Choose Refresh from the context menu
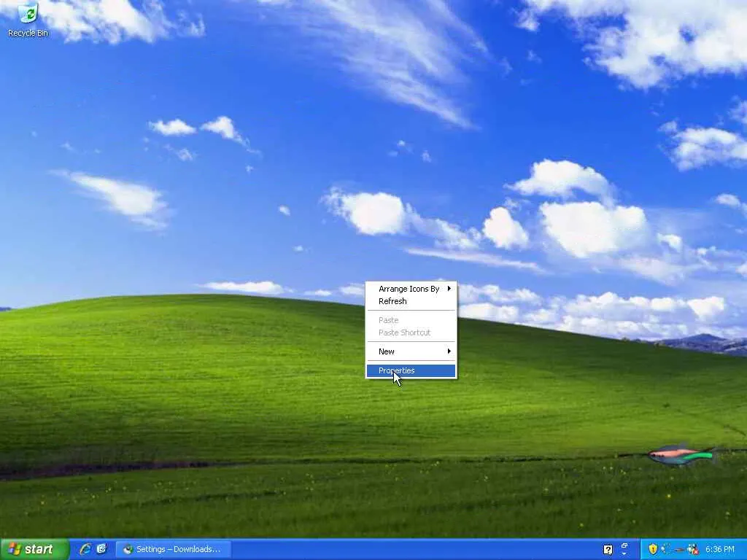The image size is (747, 560). [x=411, y=301]
